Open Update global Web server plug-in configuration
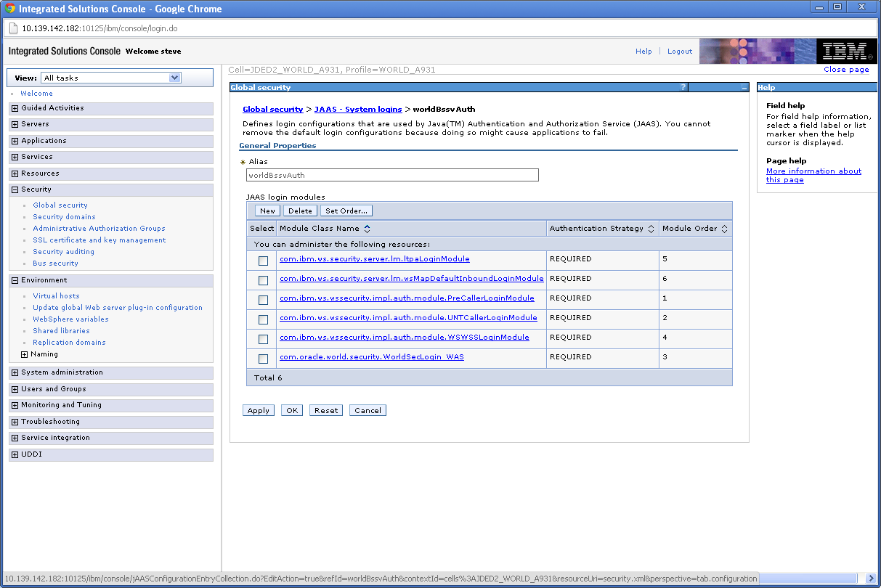This screenshot has height=588, width=881. pos(118,308)
